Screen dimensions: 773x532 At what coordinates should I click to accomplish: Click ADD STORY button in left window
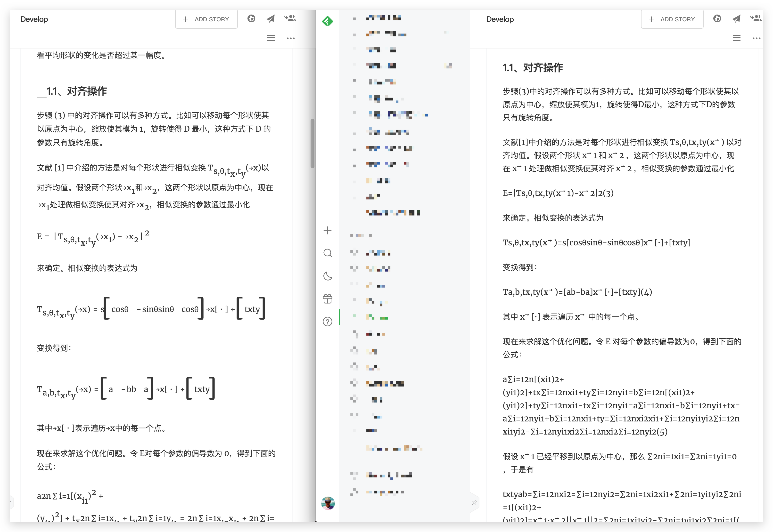[206, 19]
